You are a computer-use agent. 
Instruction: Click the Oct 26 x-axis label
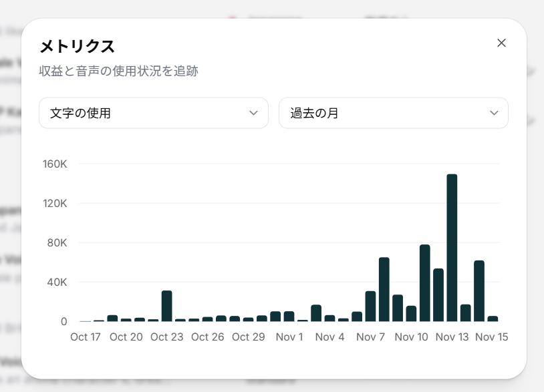click(207, 337)
